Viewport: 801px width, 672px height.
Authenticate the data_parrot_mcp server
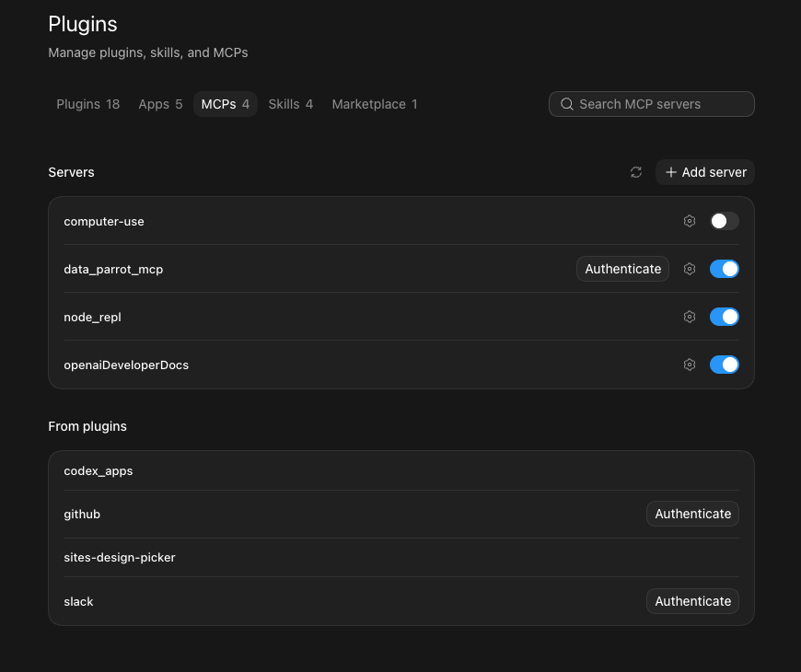coord(622,269)
